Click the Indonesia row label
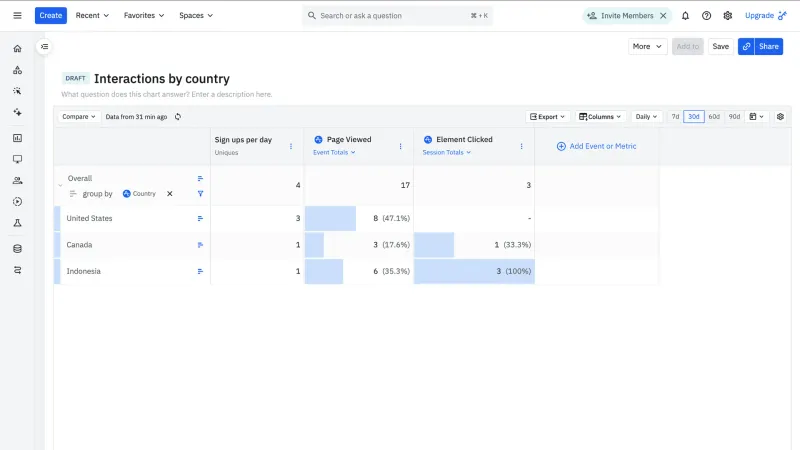800x450 pixels. coord(84,271)
